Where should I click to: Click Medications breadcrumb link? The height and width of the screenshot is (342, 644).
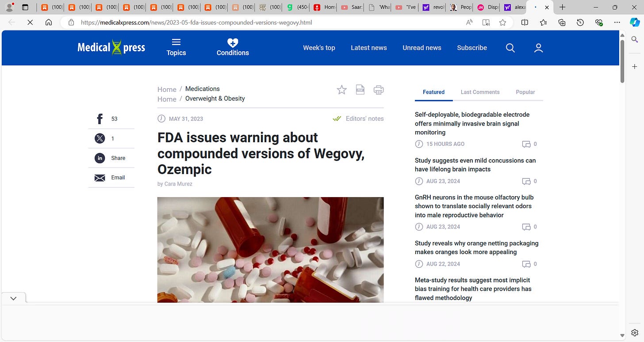coord(203,89)
